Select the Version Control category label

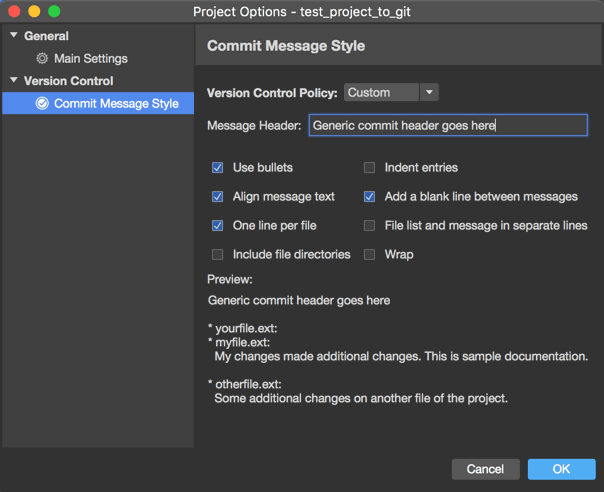click(69, 81)
